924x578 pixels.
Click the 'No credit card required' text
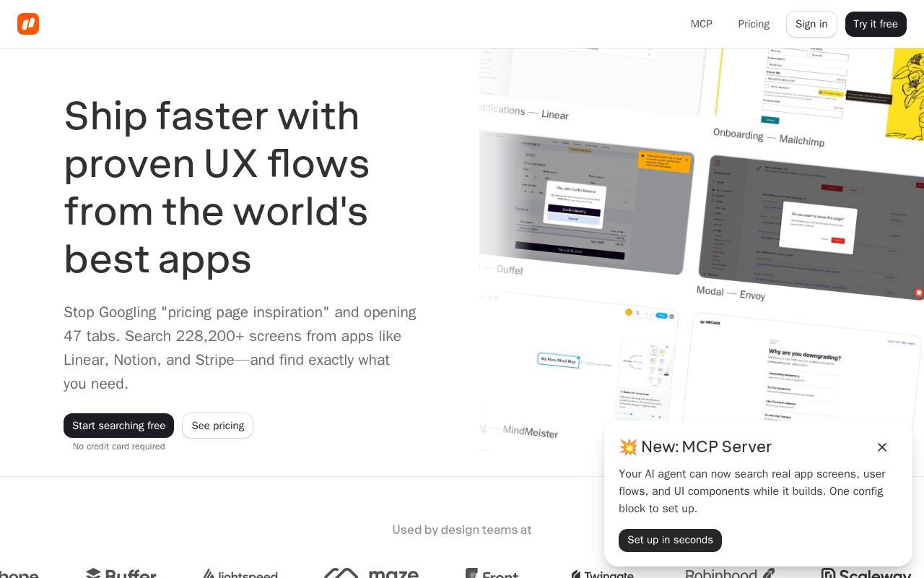(x=119, y=447)
